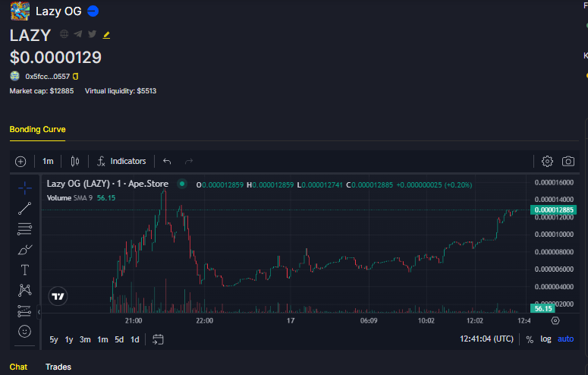Take a chart snapshot with camera icon
This screenshot has height=375, width=588.
click(568, 162)
